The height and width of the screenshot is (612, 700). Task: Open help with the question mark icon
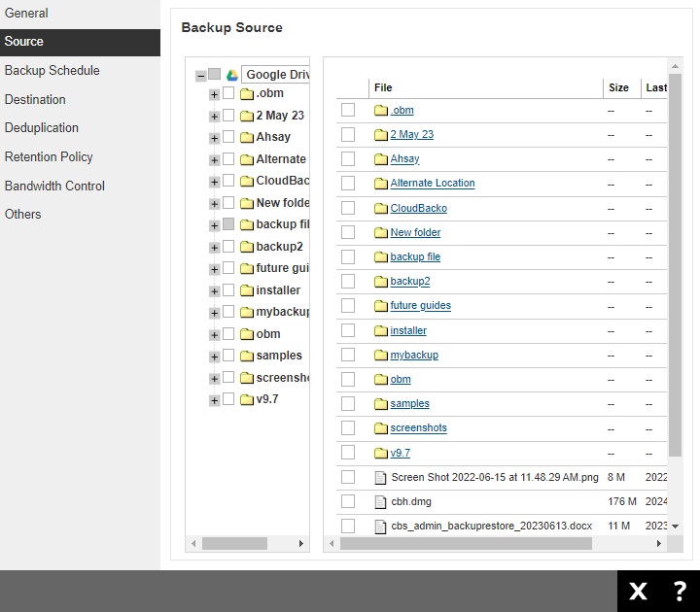680,592
